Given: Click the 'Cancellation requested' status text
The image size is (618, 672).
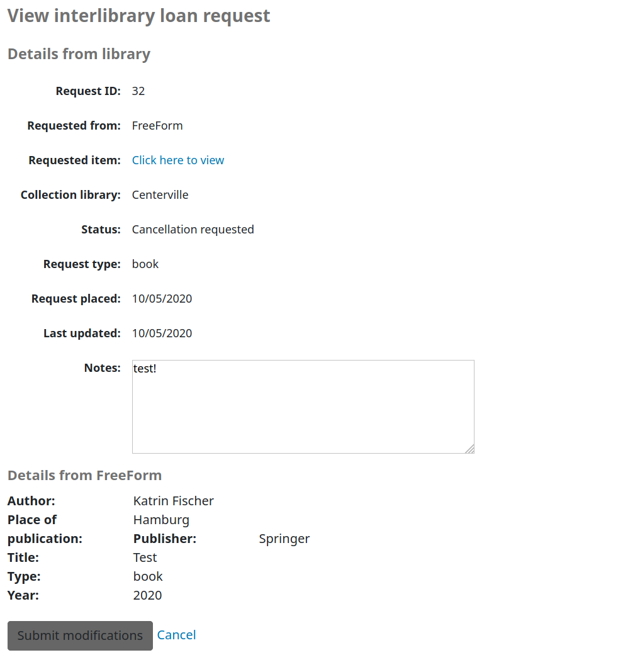Looking at the screenshot, I should (193, 230).
